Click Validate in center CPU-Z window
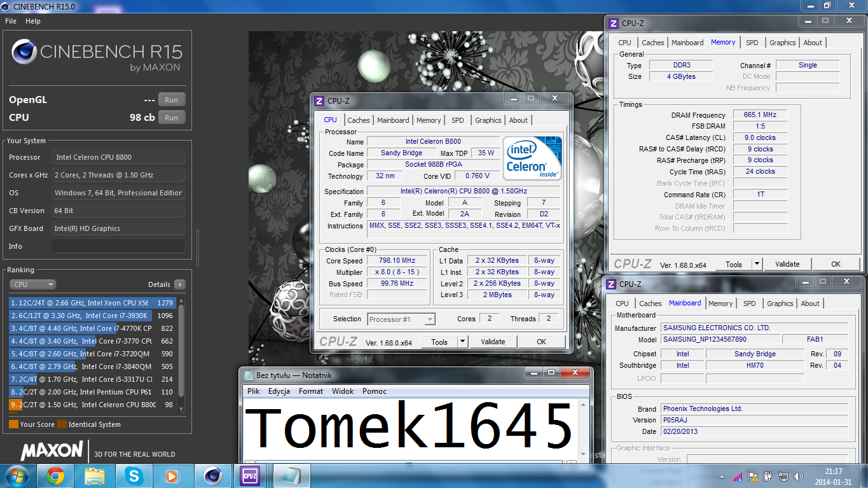Viewport: 868px width, 488px height. click(x=493, y=342)
